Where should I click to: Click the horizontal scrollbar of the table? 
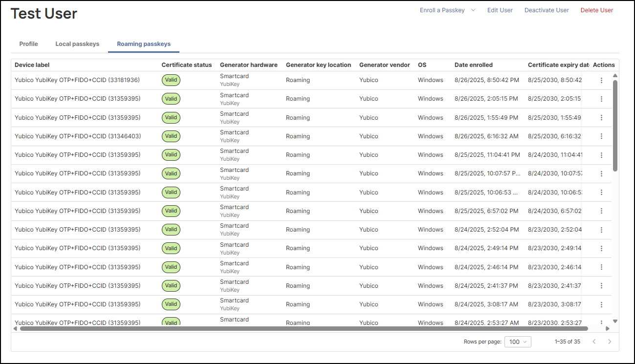click(303, 329)
